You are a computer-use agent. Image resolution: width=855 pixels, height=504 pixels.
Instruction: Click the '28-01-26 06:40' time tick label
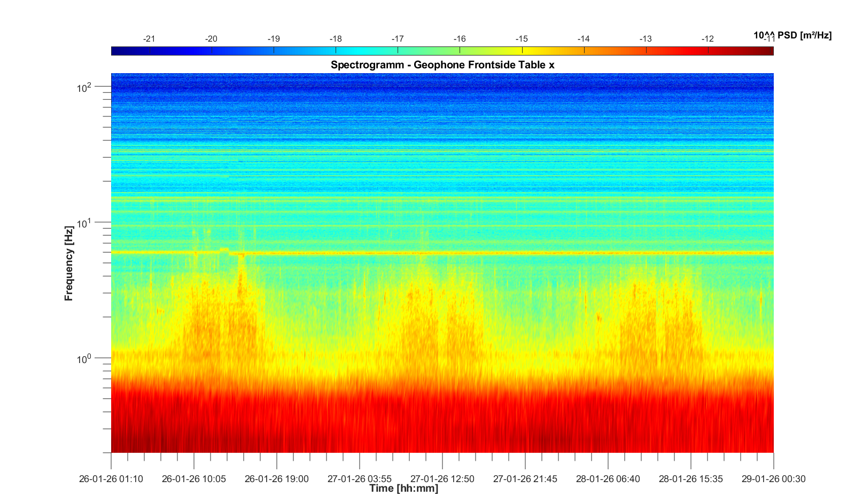point(608,479)
